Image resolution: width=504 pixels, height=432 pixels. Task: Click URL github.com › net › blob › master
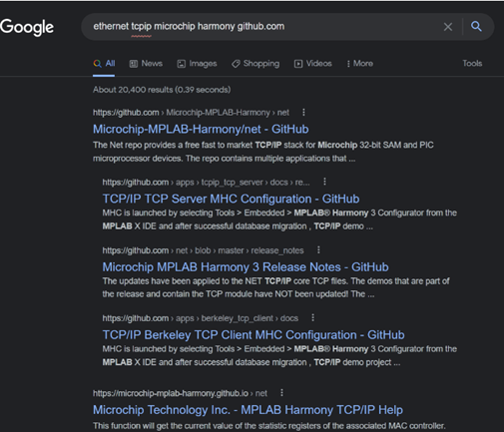(x=203, y=250)
